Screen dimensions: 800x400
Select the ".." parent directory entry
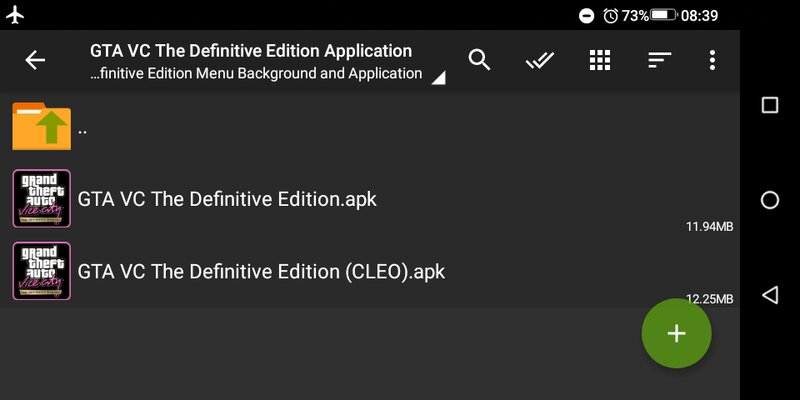click(x=370, y=126)
